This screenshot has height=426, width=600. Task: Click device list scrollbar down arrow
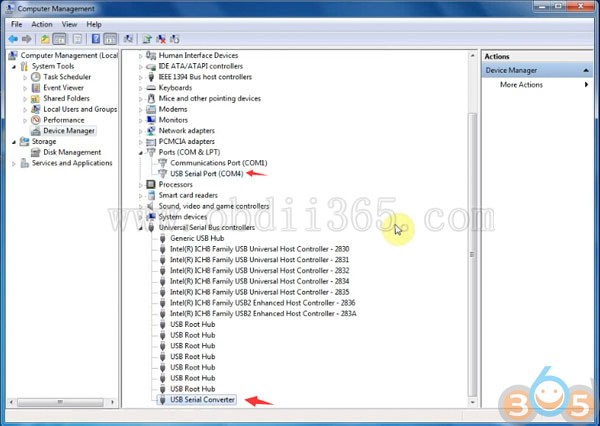tap(472, 402)
